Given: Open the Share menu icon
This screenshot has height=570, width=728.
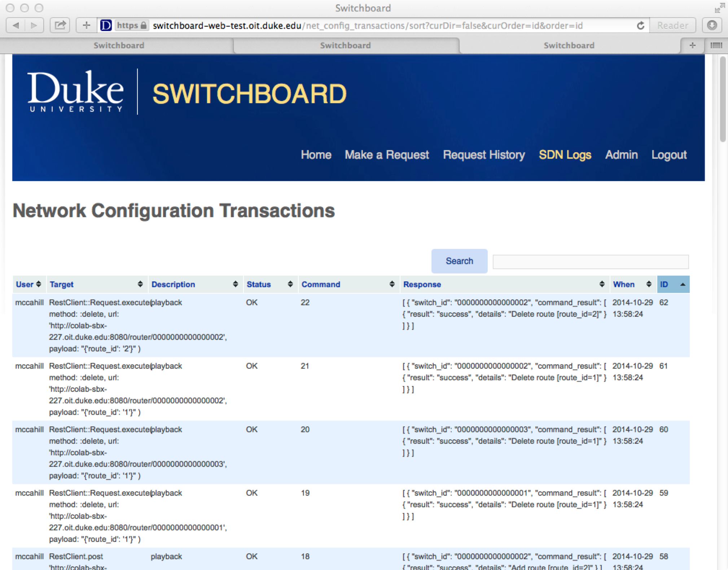Looking at the screenshot, I should point(60,26).
